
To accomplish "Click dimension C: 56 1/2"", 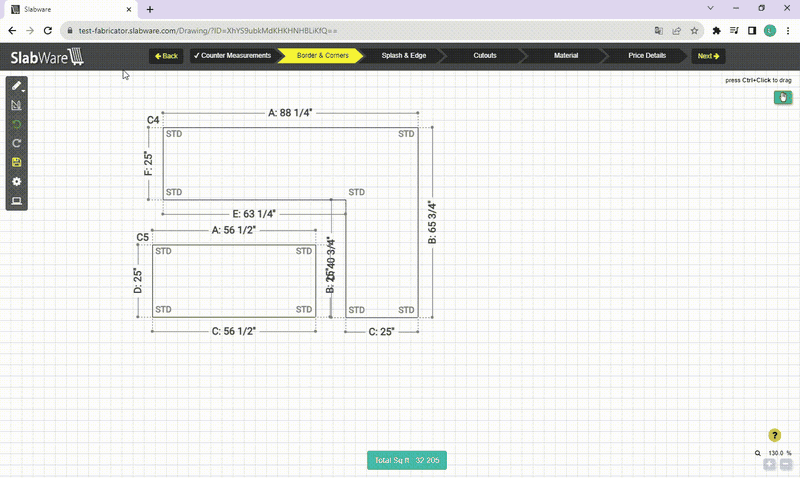I will pos(234,331).
